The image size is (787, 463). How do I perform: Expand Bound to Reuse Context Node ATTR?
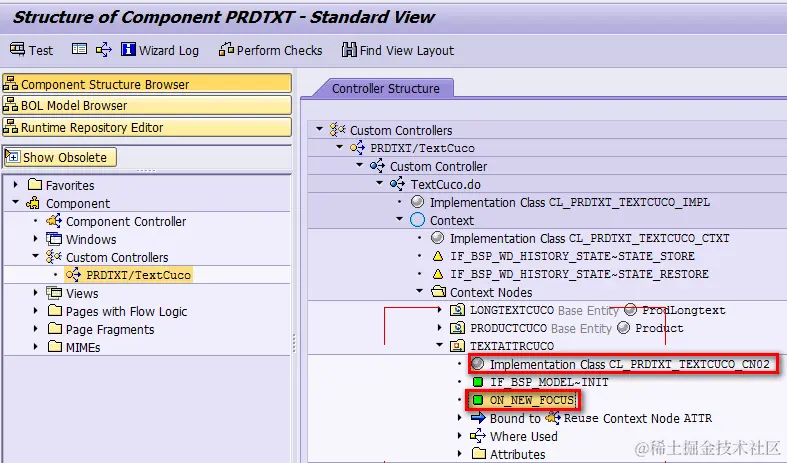point(460,417)
